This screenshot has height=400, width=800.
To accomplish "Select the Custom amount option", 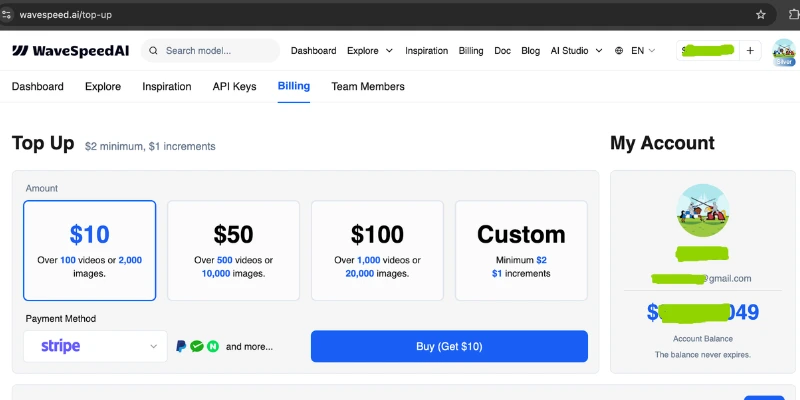I will coord(521,251).
